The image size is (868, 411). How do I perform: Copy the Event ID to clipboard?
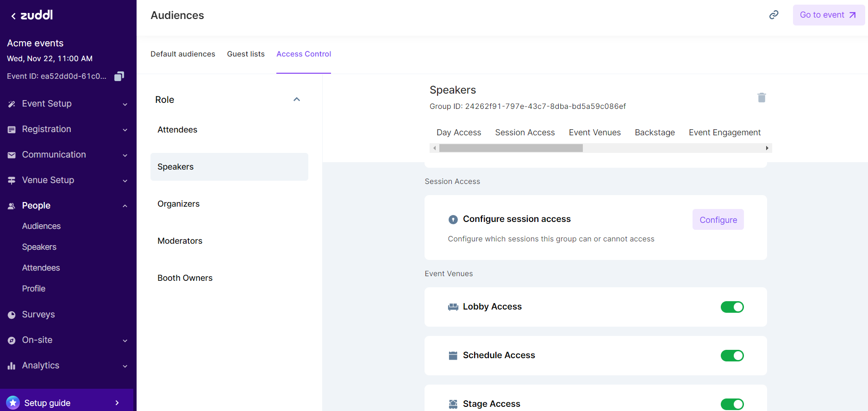coord(119,76)
